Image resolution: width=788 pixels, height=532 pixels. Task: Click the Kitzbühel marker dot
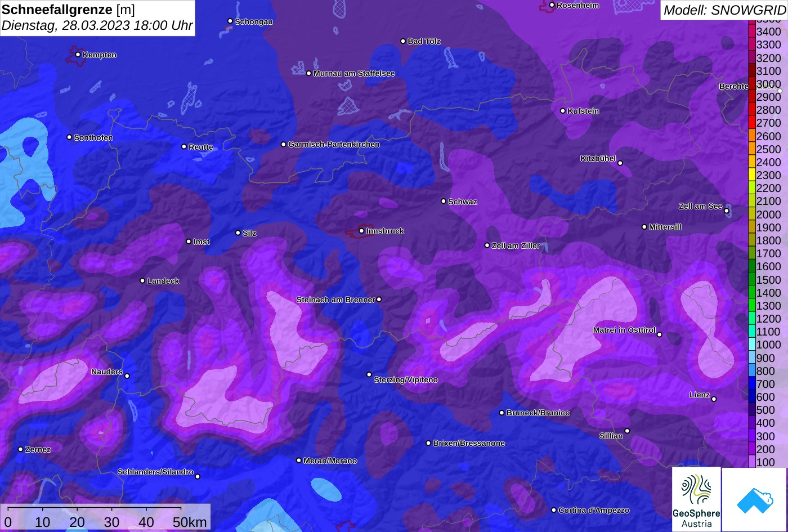pos(620,163)
